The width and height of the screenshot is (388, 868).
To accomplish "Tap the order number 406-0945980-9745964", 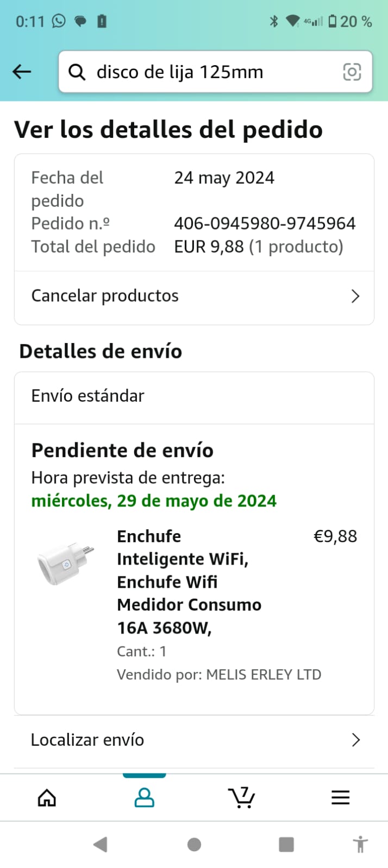I will pyautogui.click(x=265, y=223).
